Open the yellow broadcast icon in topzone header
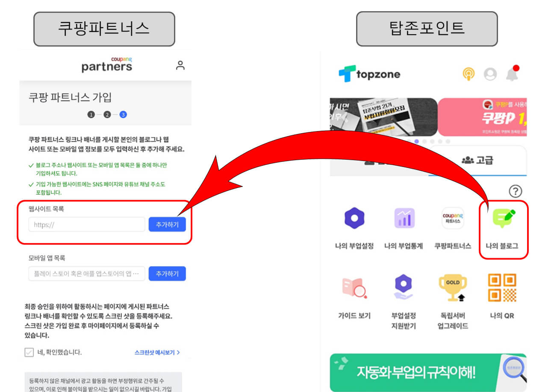 pos(468,74)
